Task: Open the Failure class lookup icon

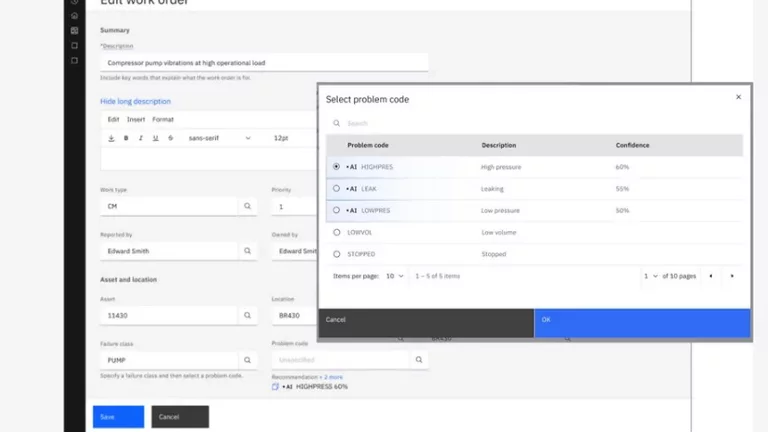Action: (248, 360)
